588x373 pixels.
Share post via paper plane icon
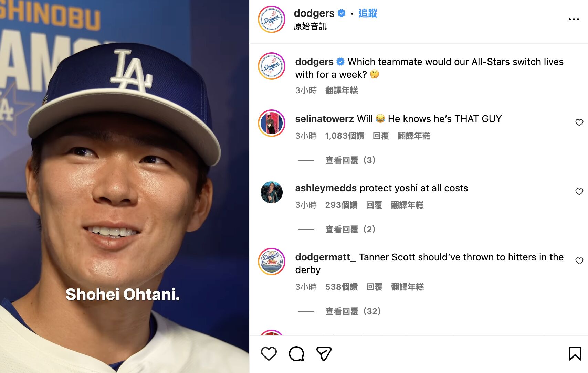click(324, 354)
